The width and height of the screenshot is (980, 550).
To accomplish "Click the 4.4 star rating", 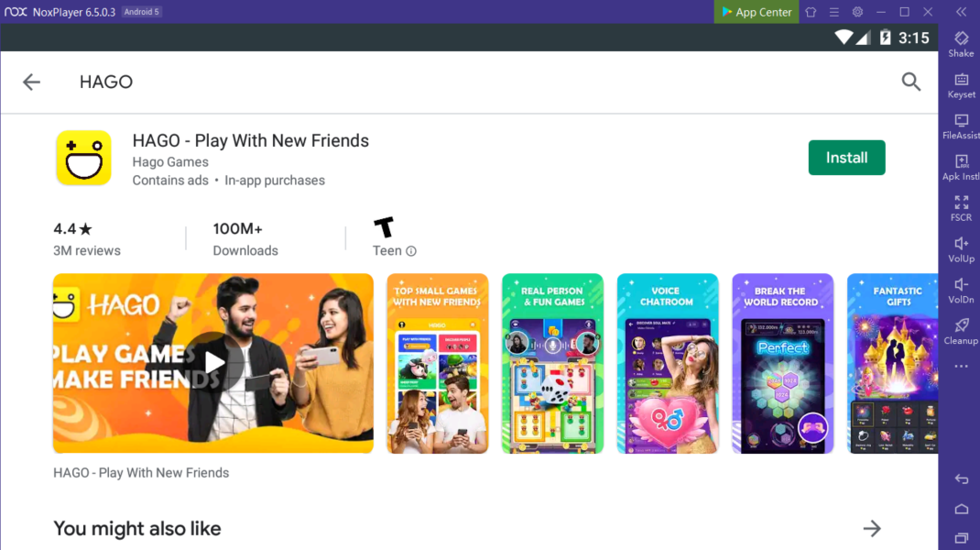I will coord(72,229).
